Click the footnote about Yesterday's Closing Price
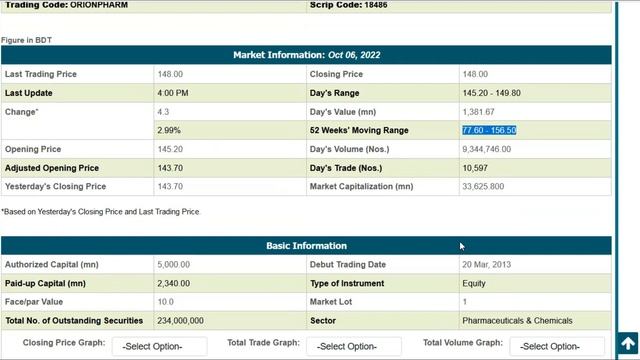The height and width of the screenshot is (360, 640). [100, 212]
